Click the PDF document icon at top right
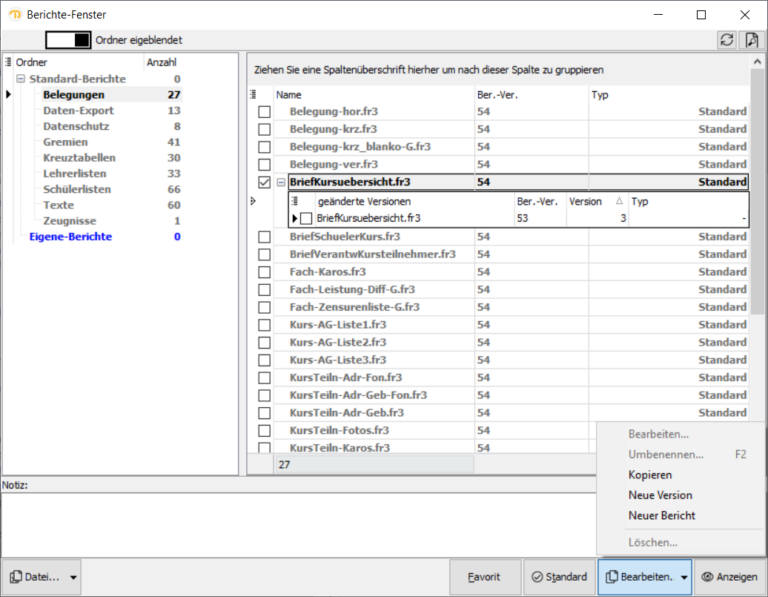 [x=751, y=40]
